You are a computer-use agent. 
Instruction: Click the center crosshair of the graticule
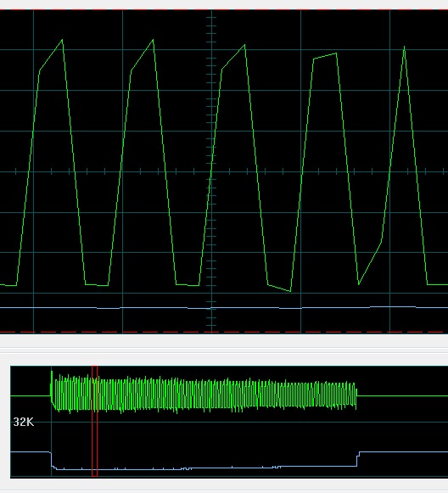[x=211, y=171]
